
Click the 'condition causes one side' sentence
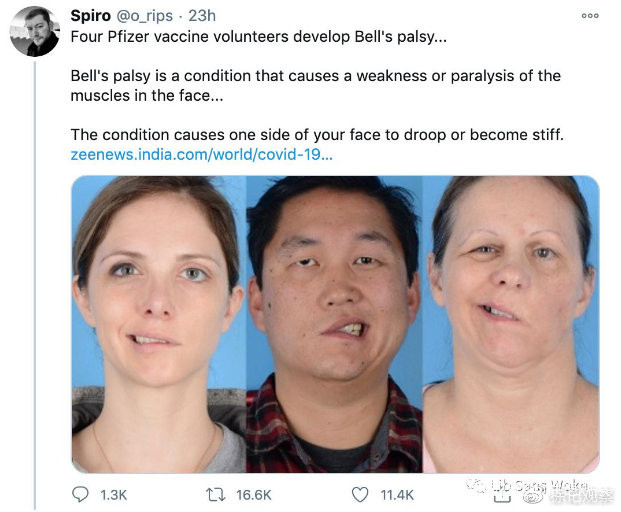tap(317, 135)
